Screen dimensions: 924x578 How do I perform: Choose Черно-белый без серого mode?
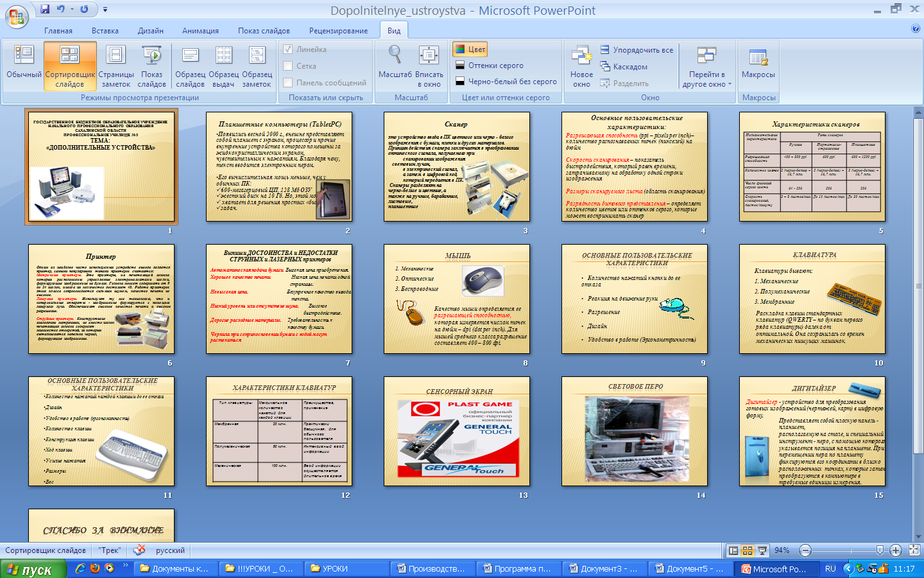coord(506,82)
